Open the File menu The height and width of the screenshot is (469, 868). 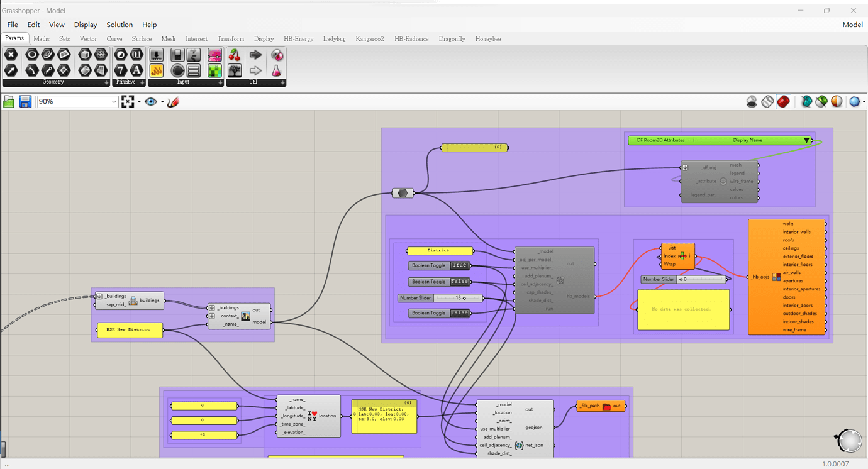[x=13, y=25]
